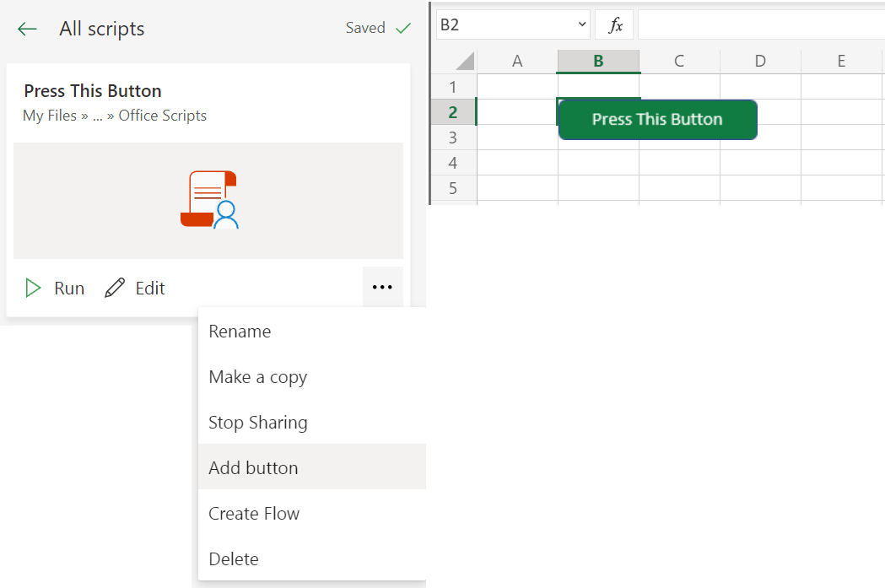This screenshot has width=885, height=588.
Task: Choose Rename from the context menu
Action: coord(240,332)
